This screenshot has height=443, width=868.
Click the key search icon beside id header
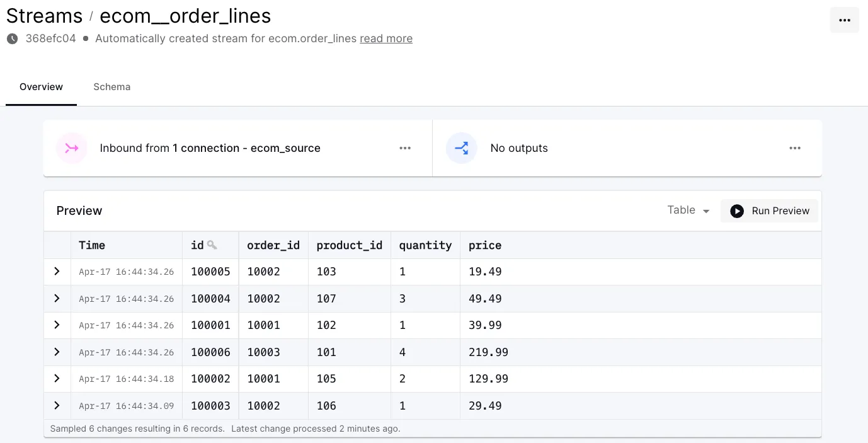click(x=212, y=245)
